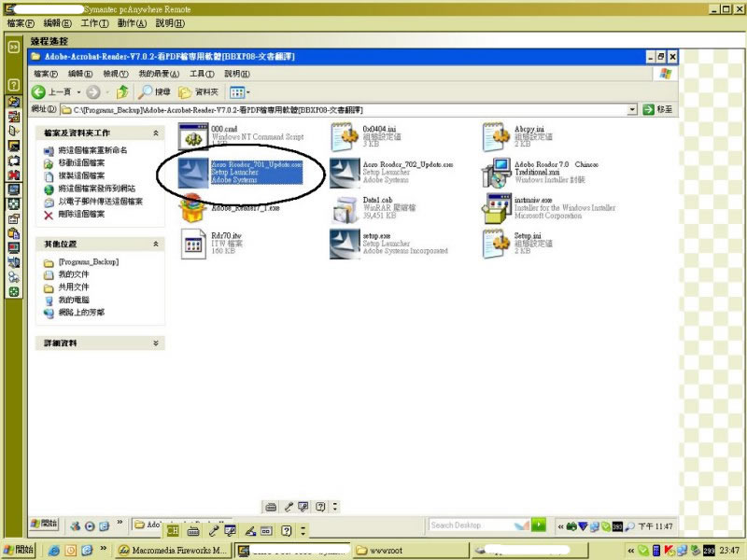This screenshot has width=747, height=560.
Task: Click 將這個檔案重新命名 rename task link
Action: tap(92, 150)
